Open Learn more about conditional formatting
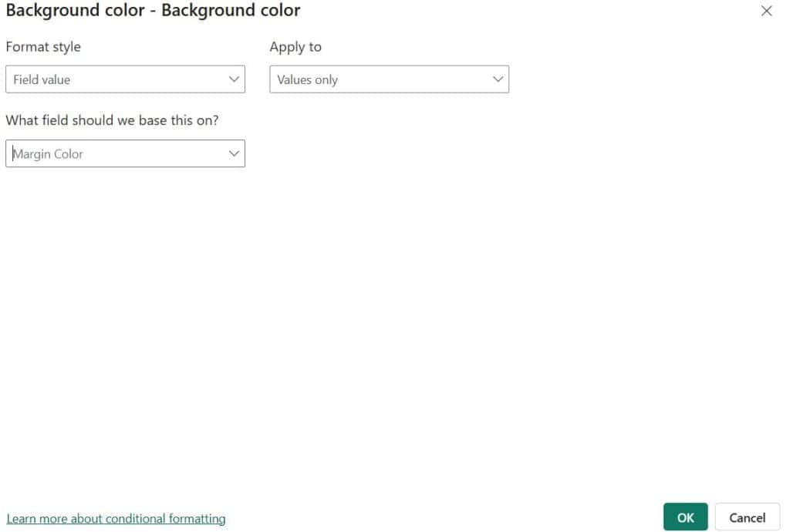Viewport: 790px width, 532px height. (116, 518)
